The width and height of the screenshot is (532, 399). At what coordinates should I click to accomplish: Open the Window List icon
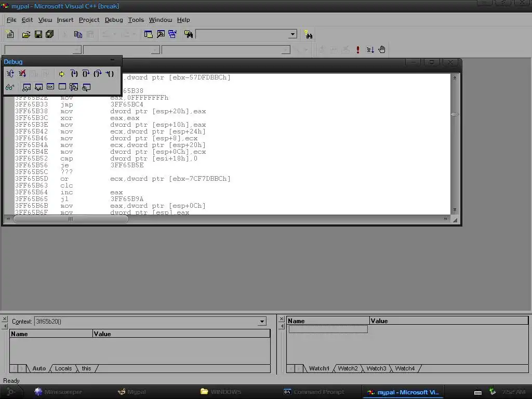[172, 34]
